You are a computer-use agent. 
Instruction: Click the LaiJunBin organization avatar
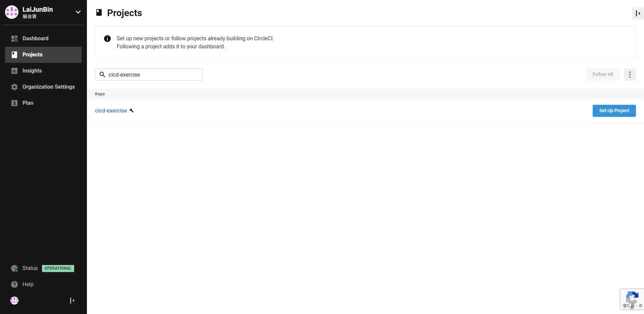pyautogui.click(x=12, y=12)
